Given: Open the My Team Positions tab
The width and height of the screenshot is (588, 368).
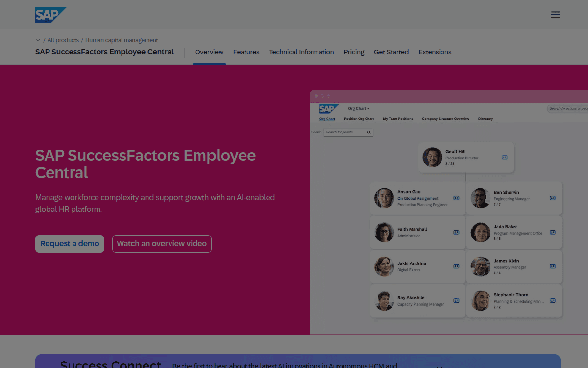Looking at the screenshot, I should tap(398, 119).
